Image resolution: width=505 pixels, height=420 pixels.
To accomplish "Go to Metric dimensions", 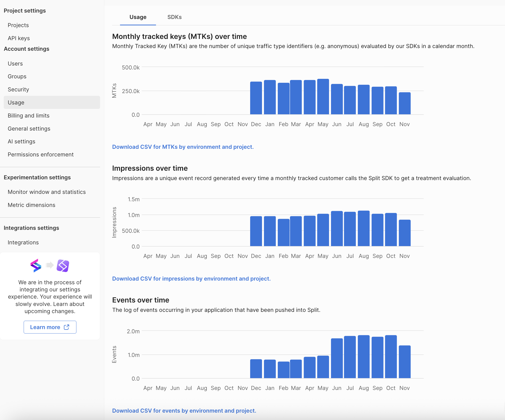I will tap(32, 205).
